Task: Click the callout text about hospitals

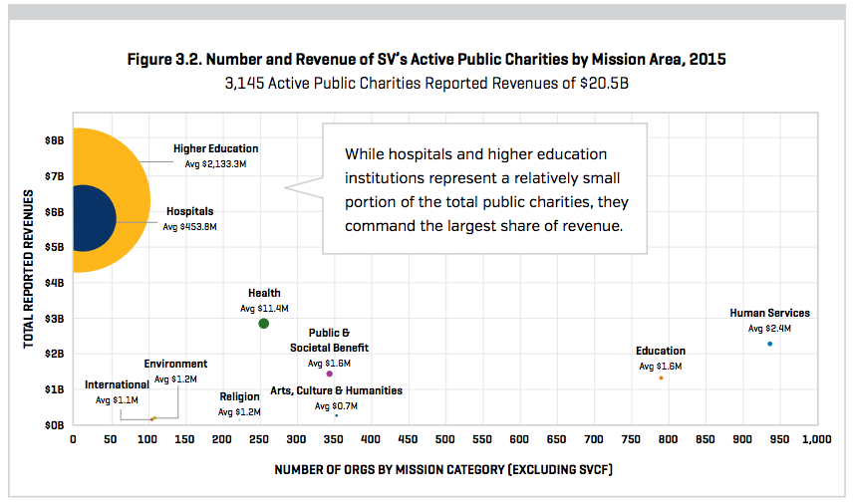Action: pyautogui.click(x=486, y=190)
